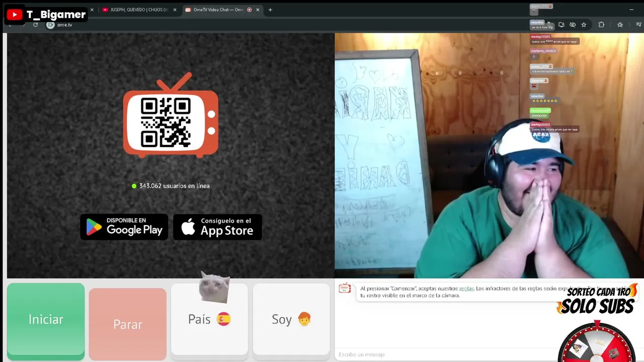Close the first browser tab
The width and height of the screenshot is (644, 362).
pos(92,10)
